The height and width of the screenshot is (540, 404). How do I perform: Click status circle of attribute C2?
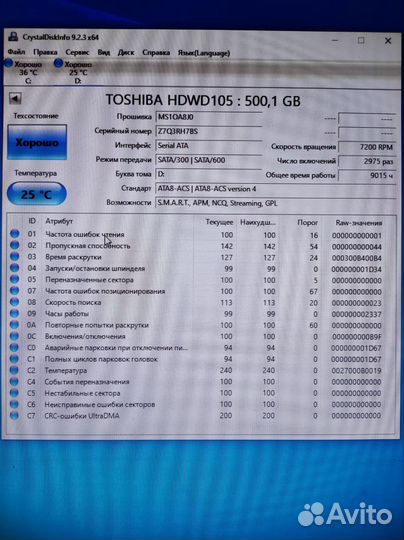pos(14,370)
